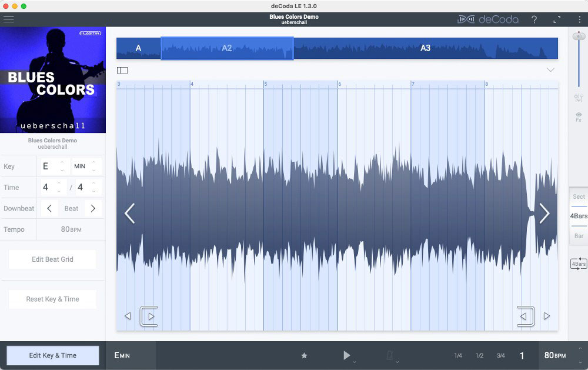Click the favorite star icon
The image size is (588, 370).
pyautogui.click(x=304, y=355)
